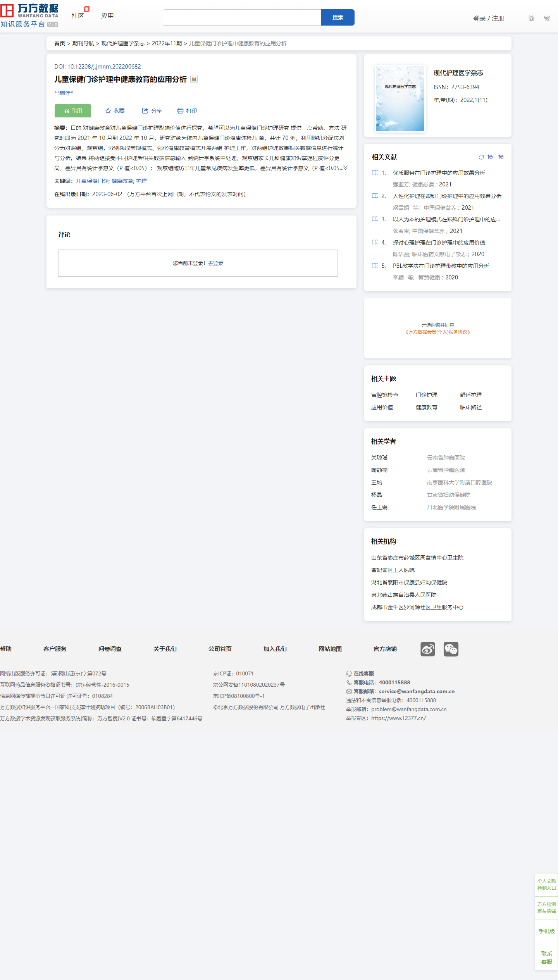The height and width of the screenshot is (980, 558).
Task: Open related article 优质服务在门诊护理中的应用效果分析
Action: (439, 173)
